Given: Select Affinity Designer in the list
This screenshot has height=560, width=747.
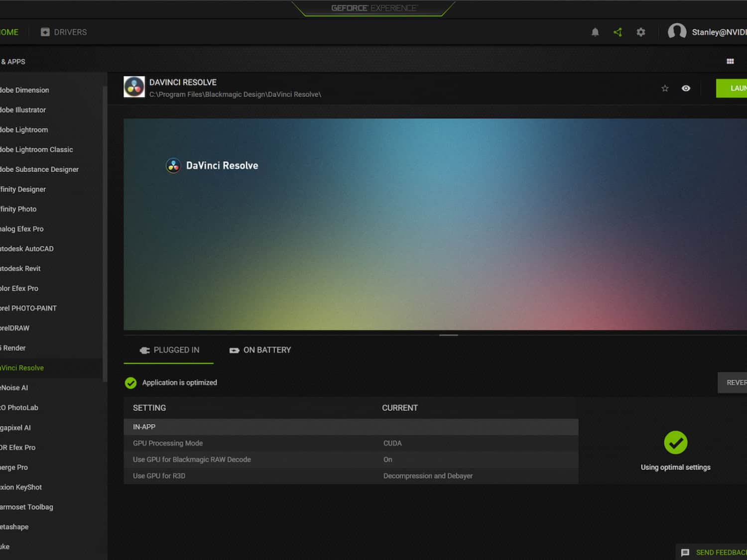Looking at the screenshot, I should tap(23, 190).
